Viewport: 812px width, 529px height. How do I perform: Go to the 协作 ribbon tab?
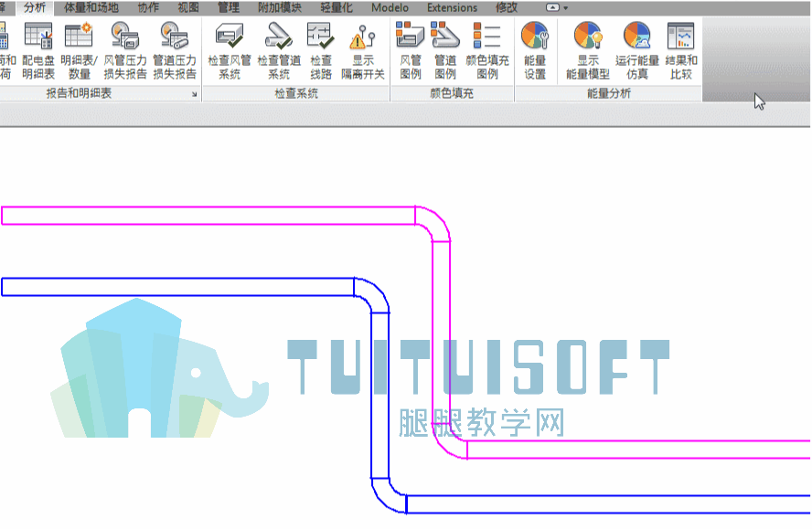[x=148, y=7]
